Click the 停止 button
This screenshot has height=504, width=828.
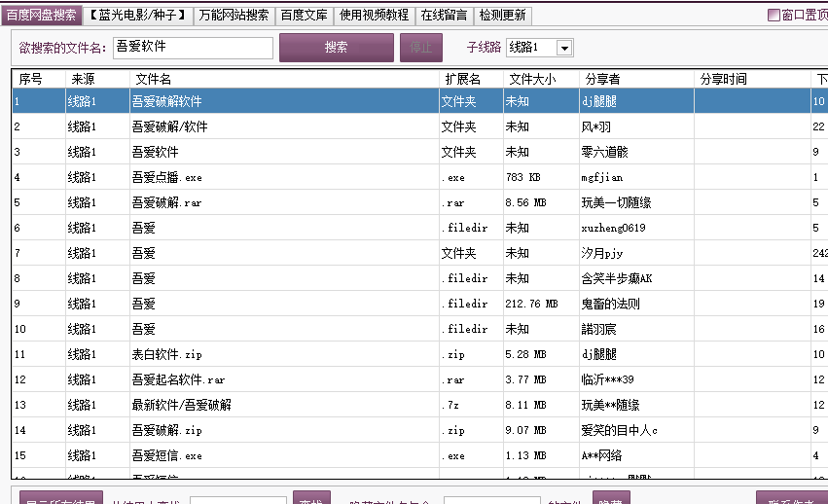[x=421, y=48]
